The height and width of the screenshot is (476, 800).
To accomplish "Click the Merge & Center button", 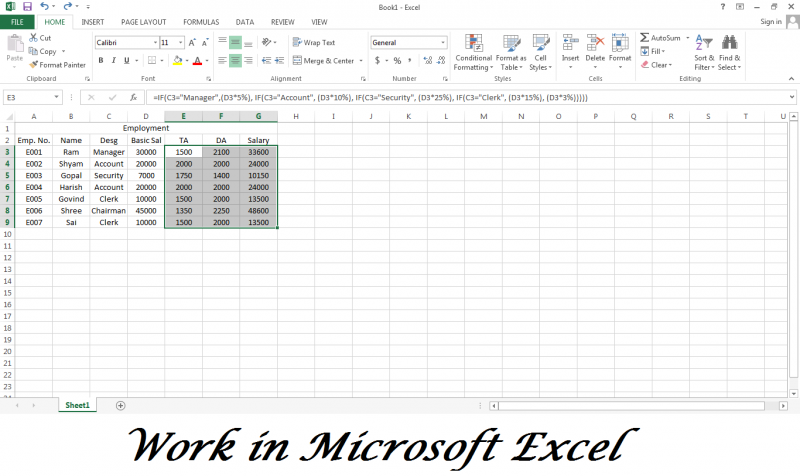I will (323, 60).
